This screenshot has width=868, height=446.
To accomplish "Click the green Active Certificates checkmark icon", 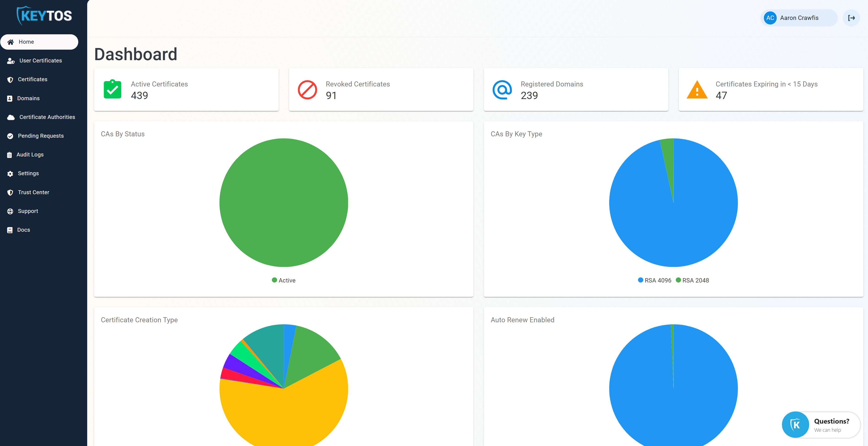I will (x=112, y=89).
